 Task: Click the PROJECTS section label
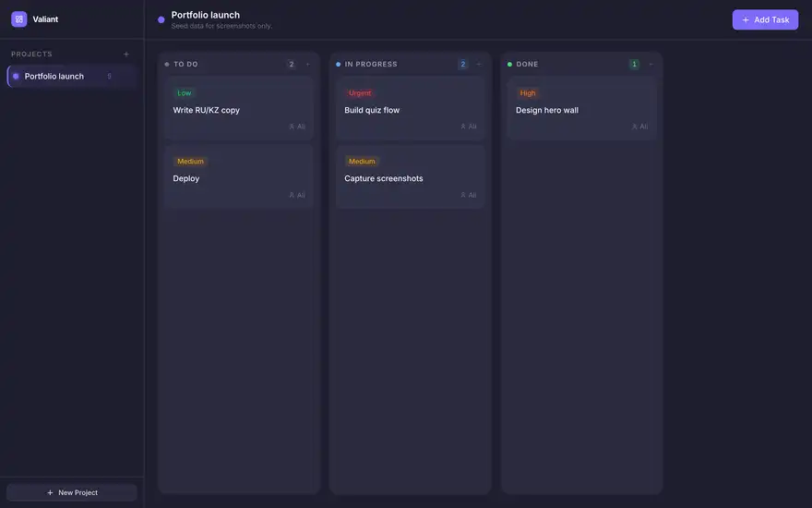coord(31,54)
